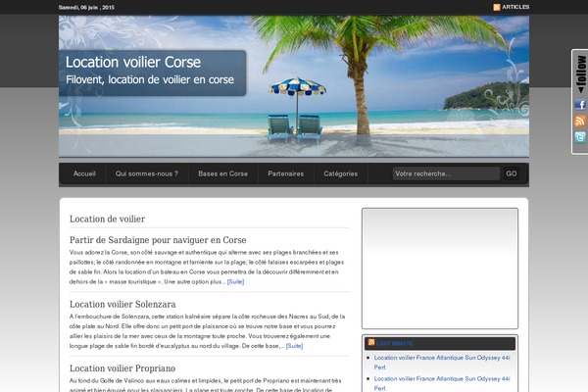Open the ARTICLES feed link
The height and width of the screenshot is (392, 588).
coord(515,7)
